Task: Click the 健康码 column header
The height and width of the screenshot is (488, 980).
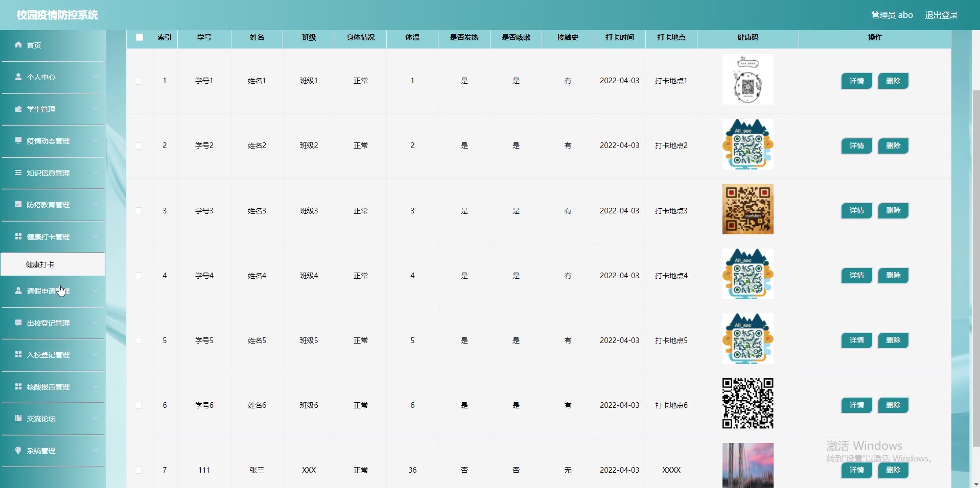Action: tap(748, 37)
